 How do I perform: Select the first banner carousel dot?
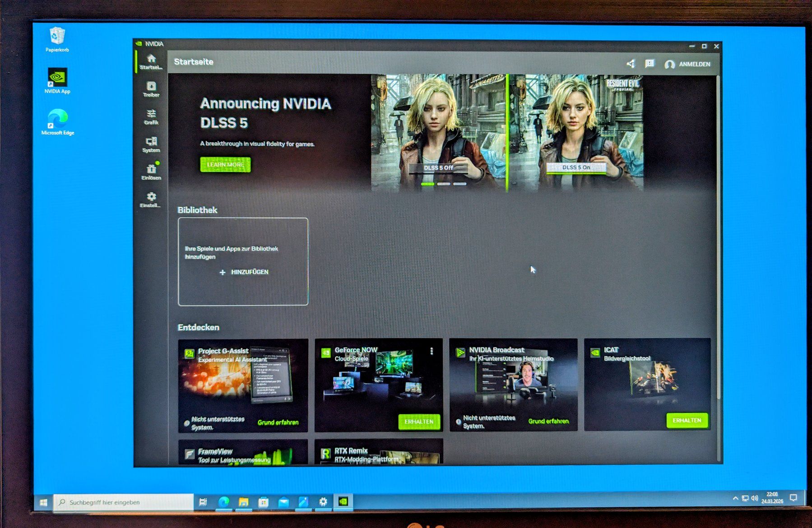pos(427,184)
